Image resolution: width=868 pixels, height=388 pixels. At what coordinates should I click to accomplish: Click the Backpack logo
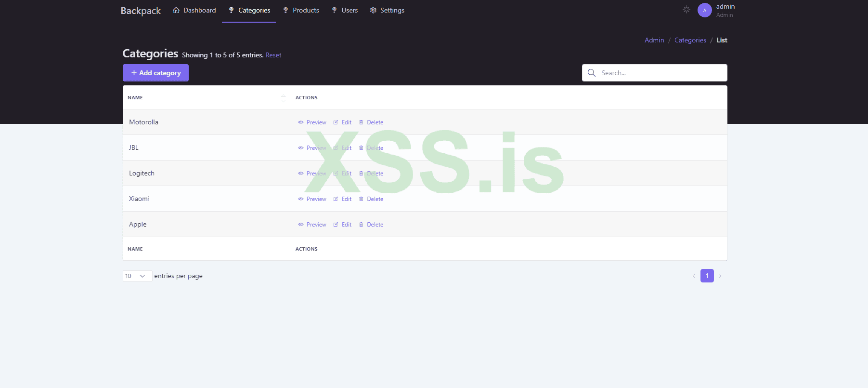pos(141,11)
